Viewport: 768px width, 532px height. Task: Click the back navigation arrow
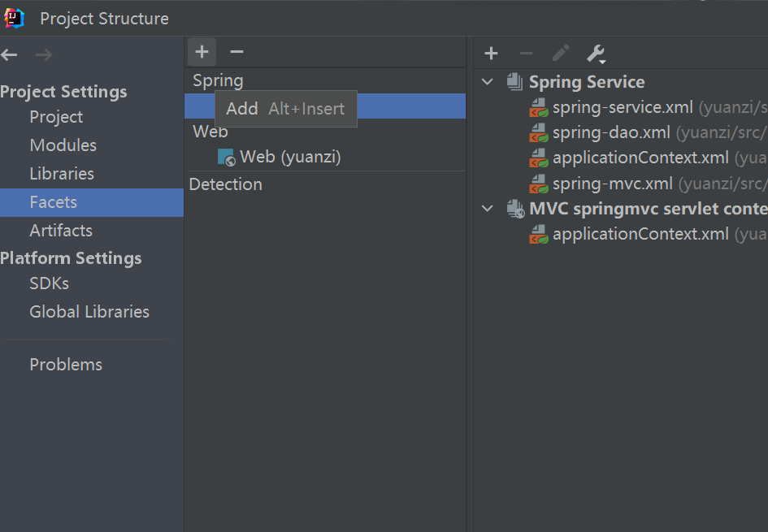pyautogui.click(x=10, y=55)
